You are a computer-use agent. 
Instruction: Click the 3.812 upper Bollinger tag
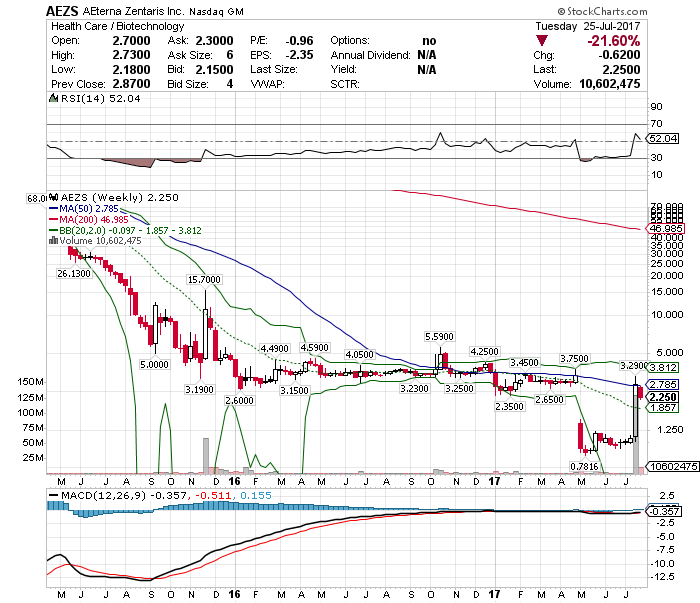663,368
